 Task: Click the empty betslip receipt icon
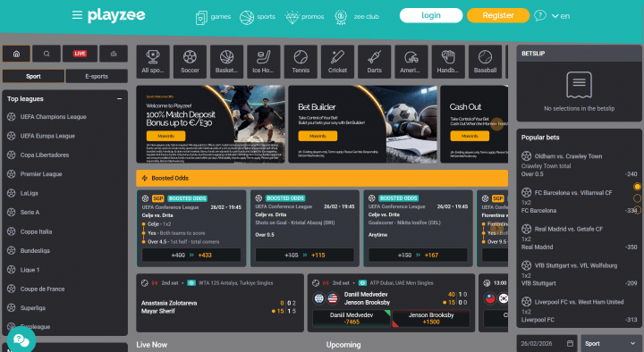click(x=579, y=85)
